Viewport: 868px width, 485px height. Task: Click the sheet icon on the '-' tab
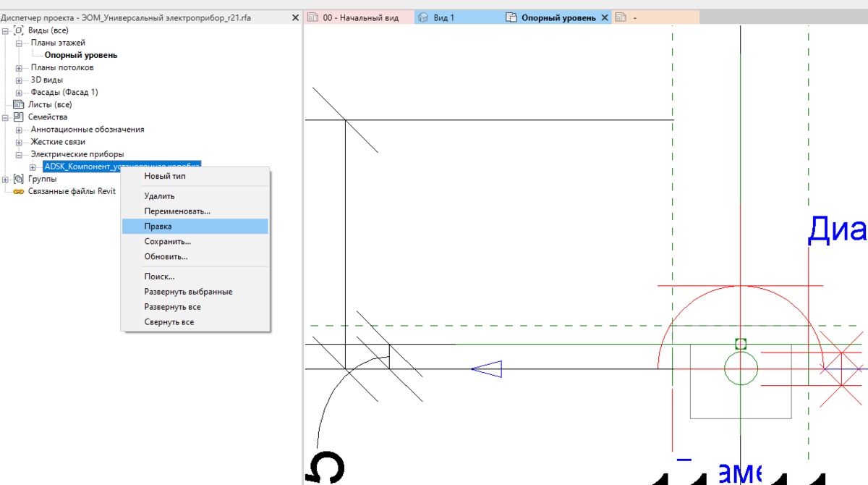620,17
